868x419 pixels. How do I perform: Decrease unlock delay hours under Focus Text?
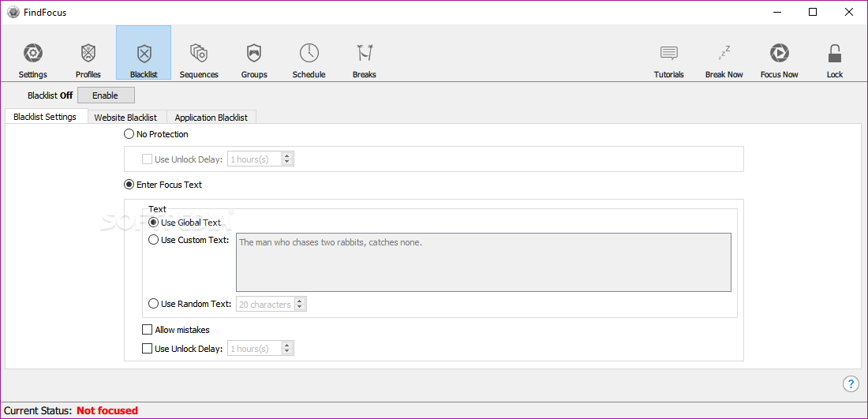coord(286,351)
